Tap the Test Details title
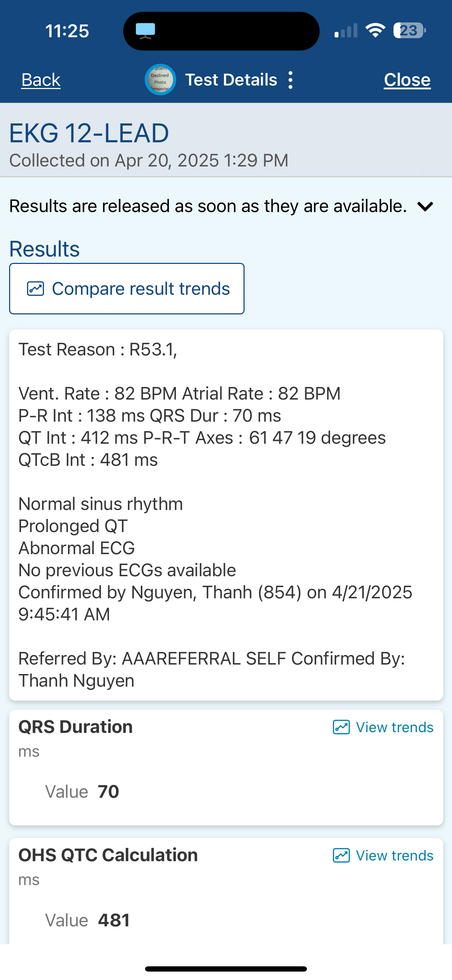 click(231, 80)
